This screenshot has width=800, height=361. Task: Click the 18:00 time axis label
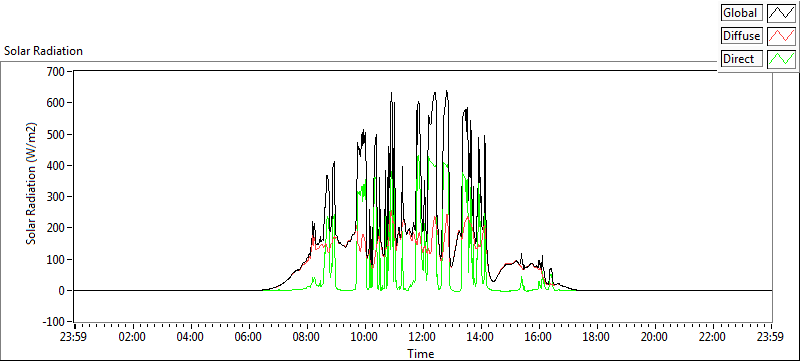click(x=597, y=337)
